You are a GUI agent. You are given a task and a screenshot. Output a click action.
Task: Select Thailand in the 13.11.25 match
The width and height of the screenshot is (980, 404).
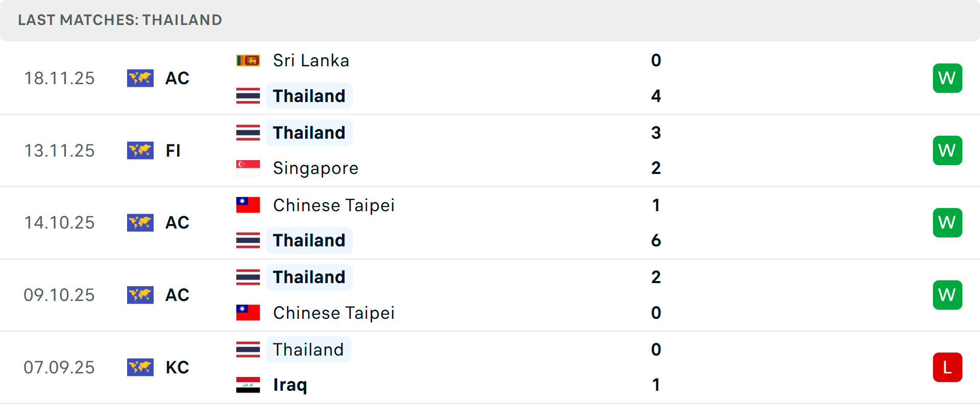309,133
